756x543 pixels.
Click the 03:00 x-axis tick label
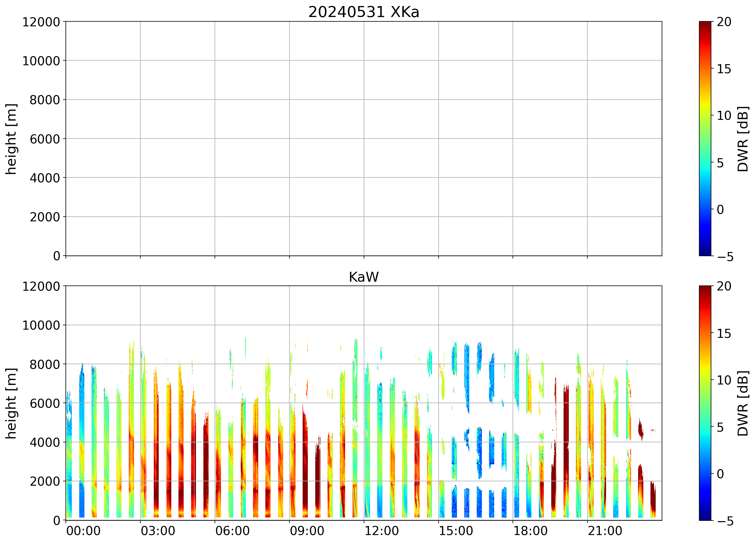[158, 531]
